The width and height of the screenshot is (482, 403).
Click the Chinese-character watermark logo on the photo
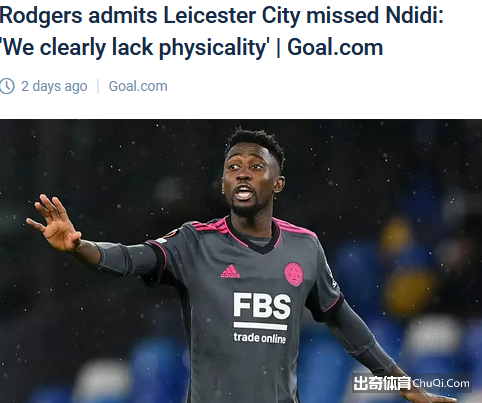pos(382,383)
